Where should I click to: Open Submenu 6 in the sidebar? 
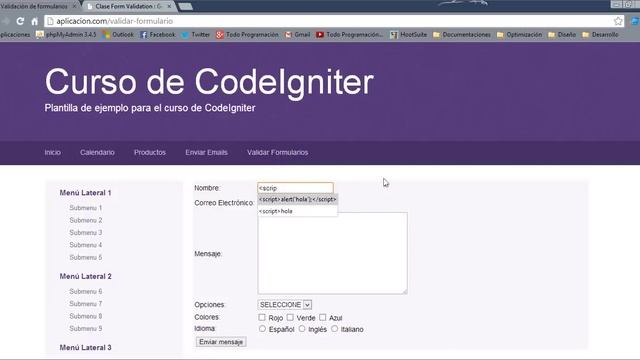click(x=86, y=291)
